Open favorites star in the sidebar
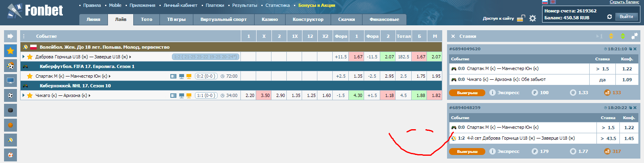Viewport: 644px width, 163px height. [10, 51]
